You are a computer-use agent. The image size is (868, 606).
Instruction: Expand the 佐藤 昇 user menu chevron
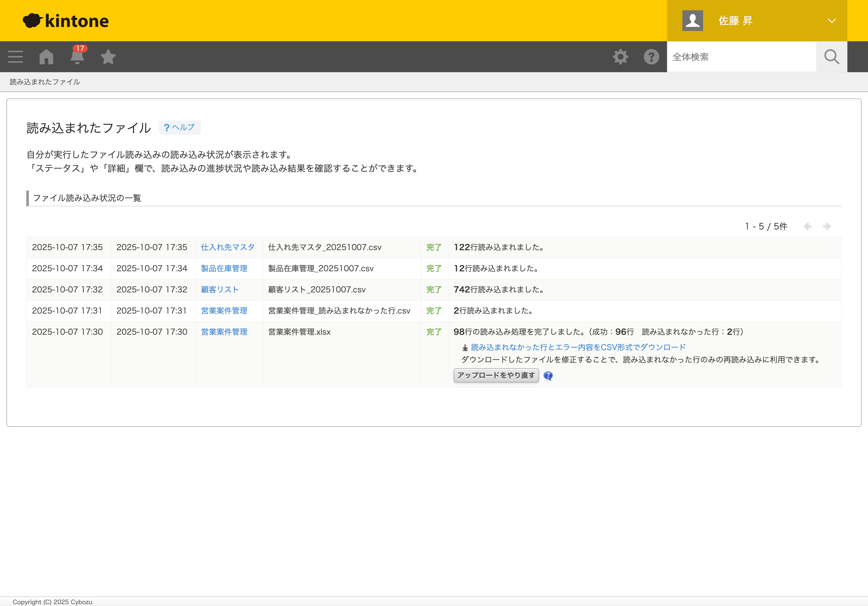click(x=831, y=20)
